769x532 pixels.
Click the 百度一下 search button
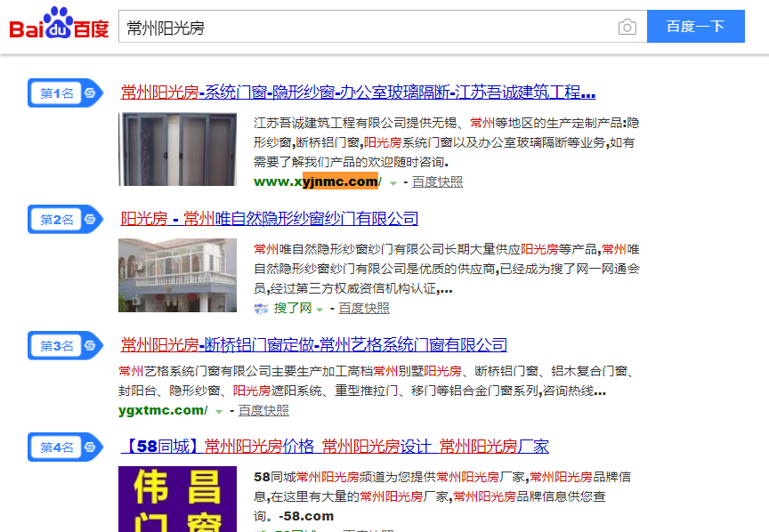click(695, 26)
